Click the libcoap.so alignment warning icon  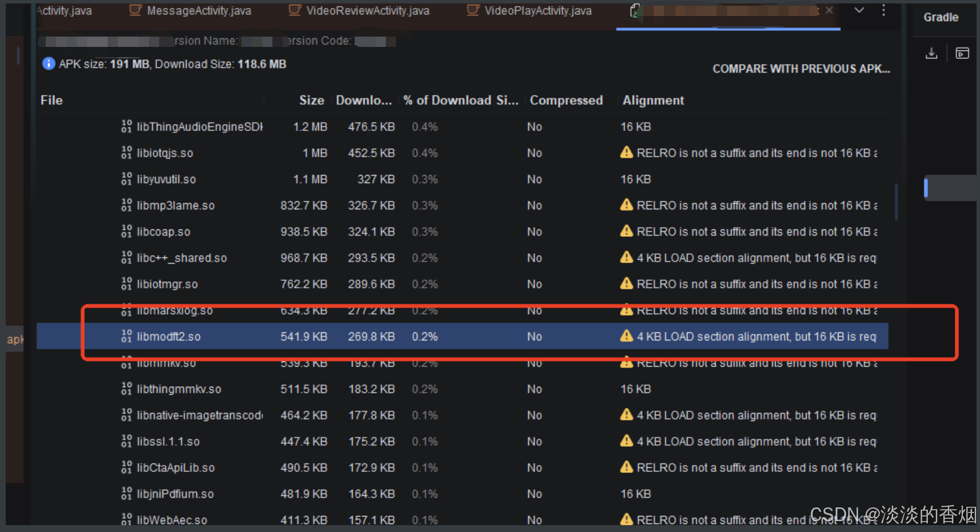[627, 231]
